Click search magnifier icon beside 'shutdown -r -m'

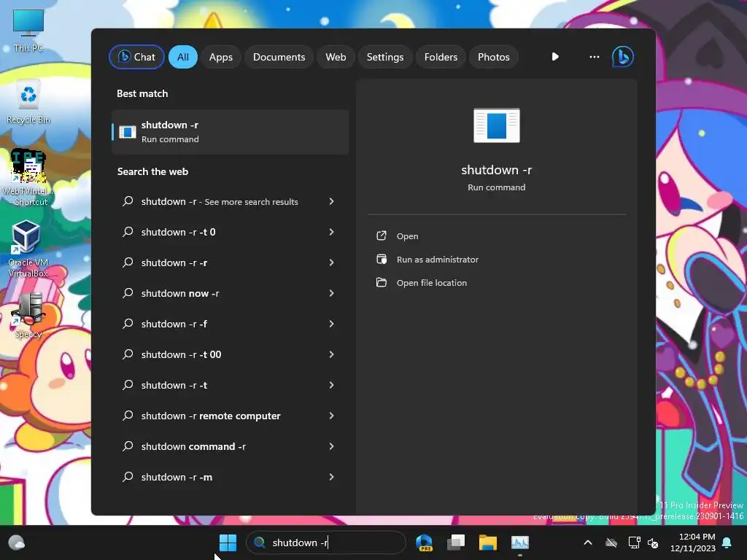click(128, 477)
